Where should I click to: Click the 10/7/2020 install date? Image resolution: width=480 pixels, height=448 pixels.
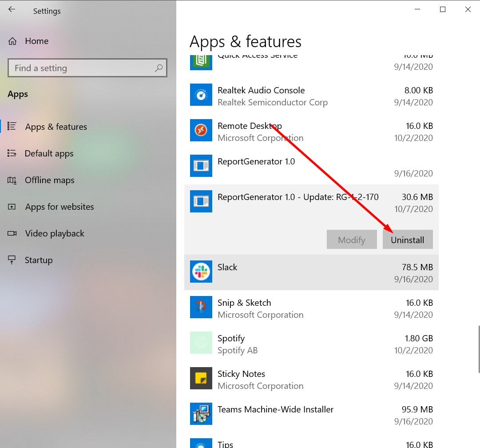(413, 209)
